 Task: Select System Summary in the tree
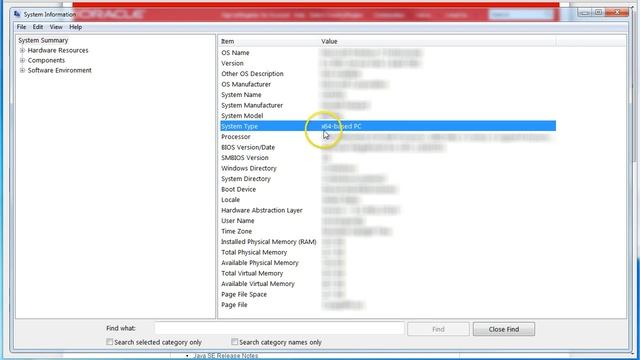(43, 40)
